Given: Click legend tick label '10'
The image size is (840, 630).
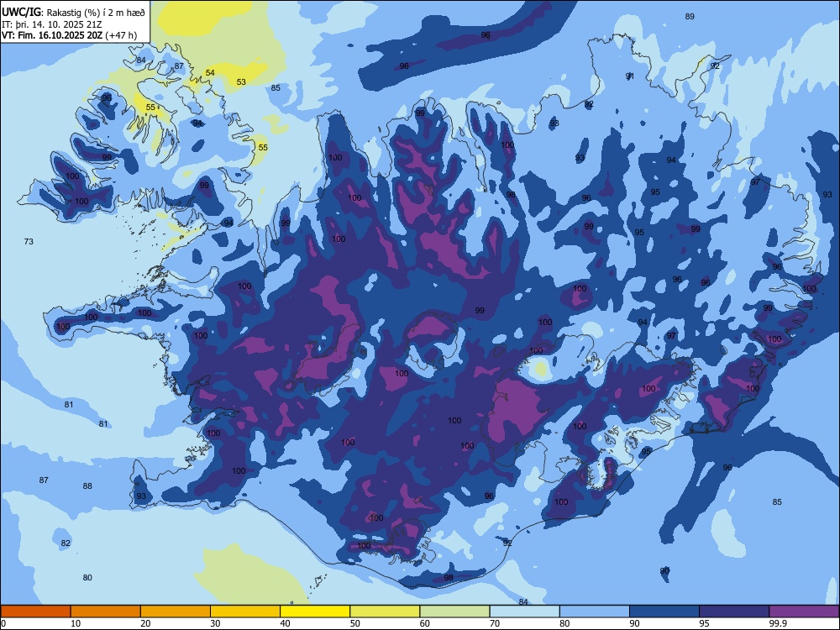Looking at the screenshot, I should [x=76, y=623].
